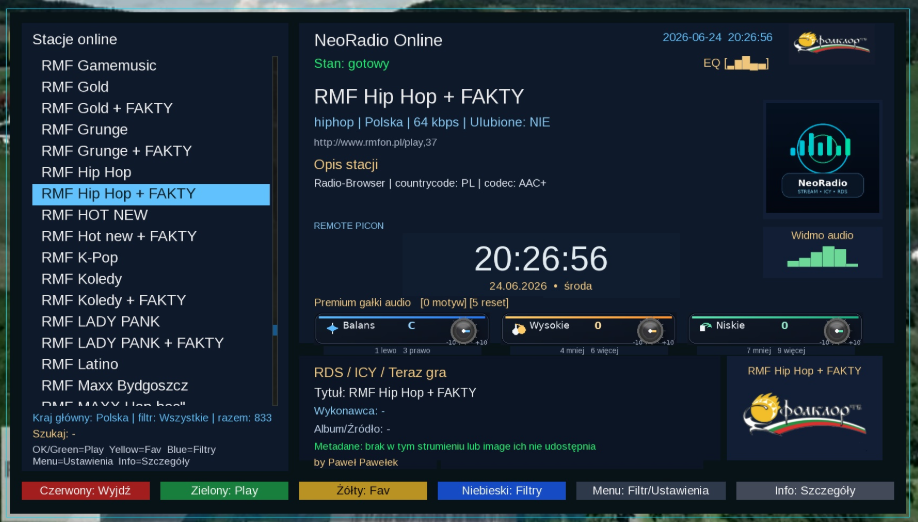Click the 2026-06-24 20:26:56 header timestamp
This screenshot has height=522, width=918.
(x=717, y=37)
